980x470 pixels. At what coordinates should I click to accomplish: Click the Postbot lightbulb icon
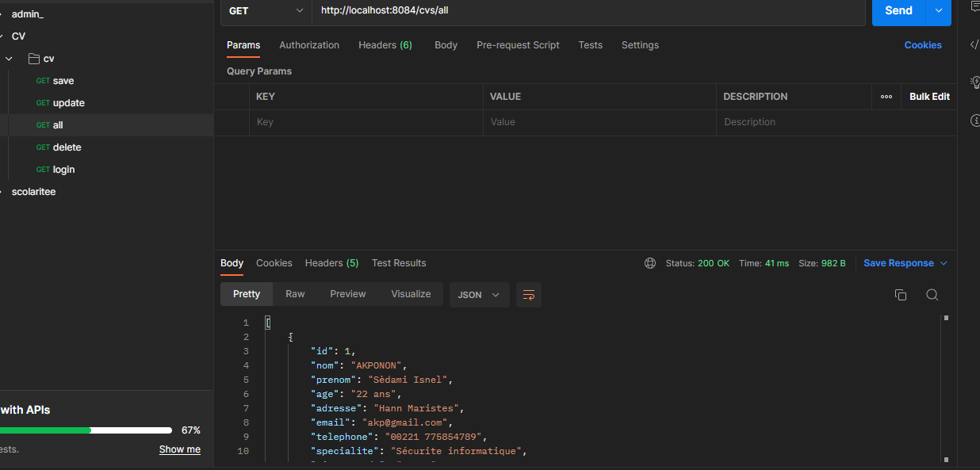click(975, 82)
